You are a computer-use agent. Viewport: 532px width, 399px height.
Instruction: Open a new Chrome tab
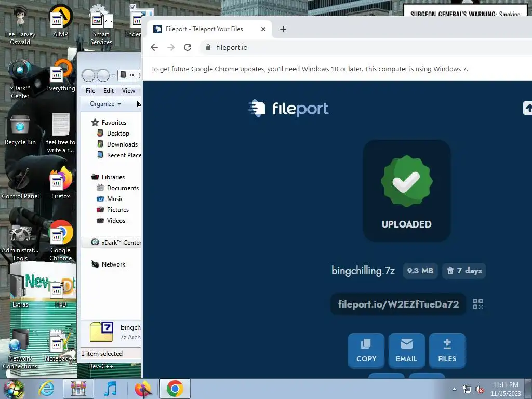point(283,29)
